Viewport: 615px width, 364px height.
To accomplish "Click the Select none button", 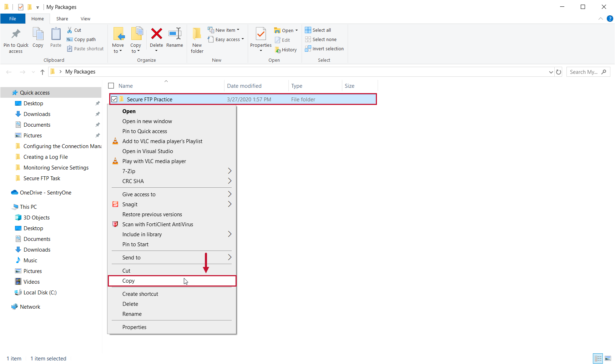I will (x=321, y=39).
